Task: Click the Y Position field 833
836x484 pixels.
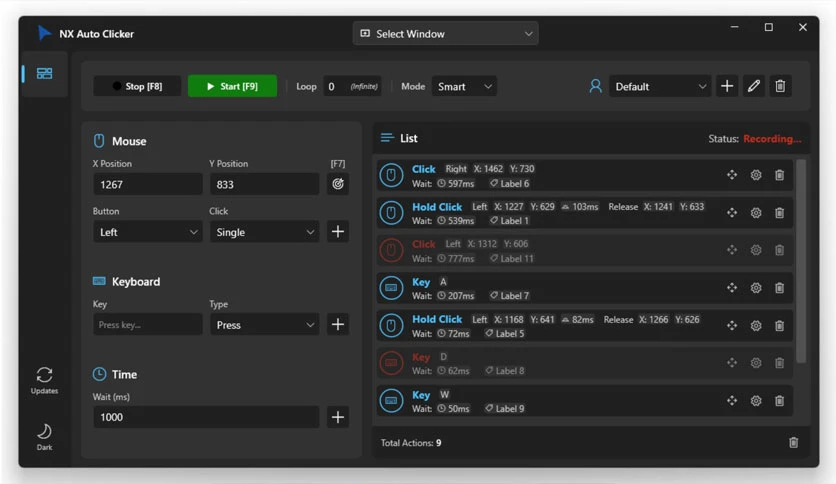Action: [x=264, y=184]
